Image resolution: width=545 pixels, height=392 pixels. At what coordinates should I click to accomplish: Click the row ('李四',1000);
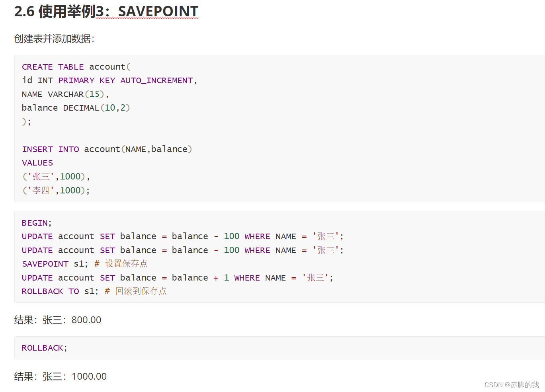(56, 190)
